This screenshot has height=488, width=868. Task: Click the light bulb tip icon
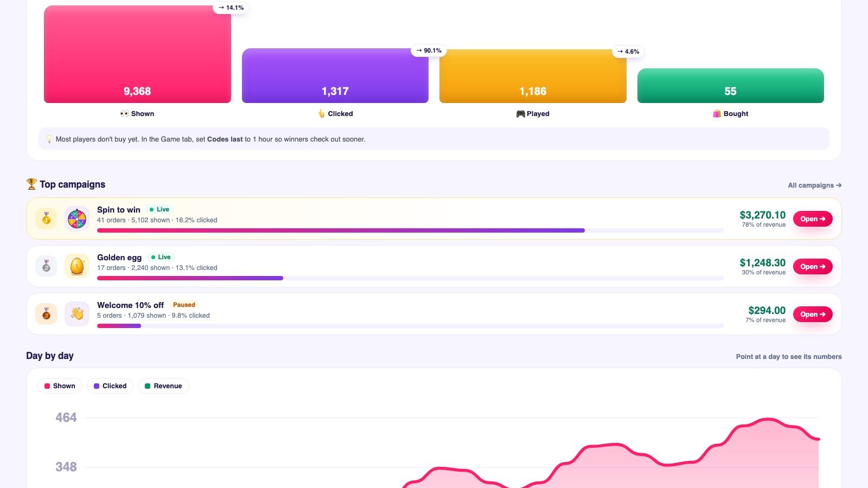click(49, 139)
